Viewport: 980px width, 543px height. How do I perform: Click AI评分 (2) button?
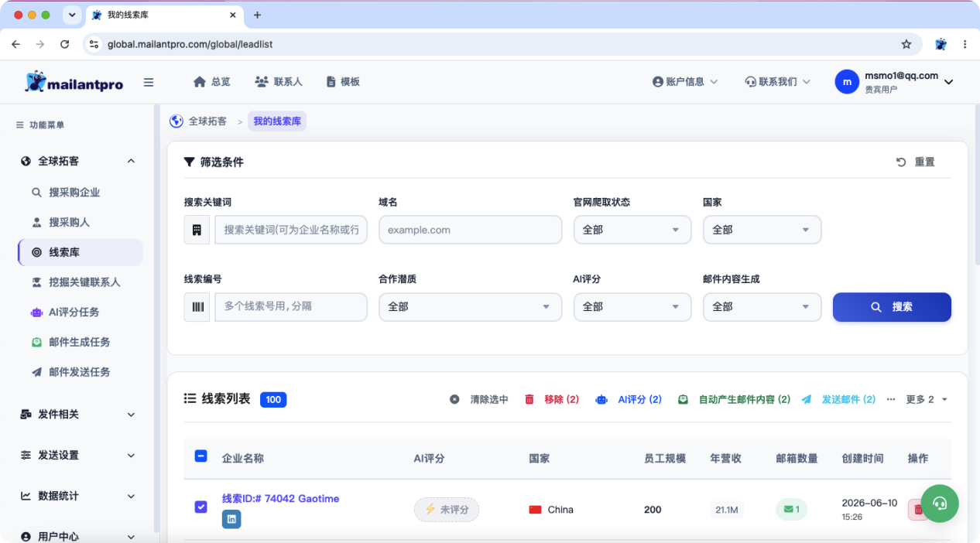click(629, 399)
